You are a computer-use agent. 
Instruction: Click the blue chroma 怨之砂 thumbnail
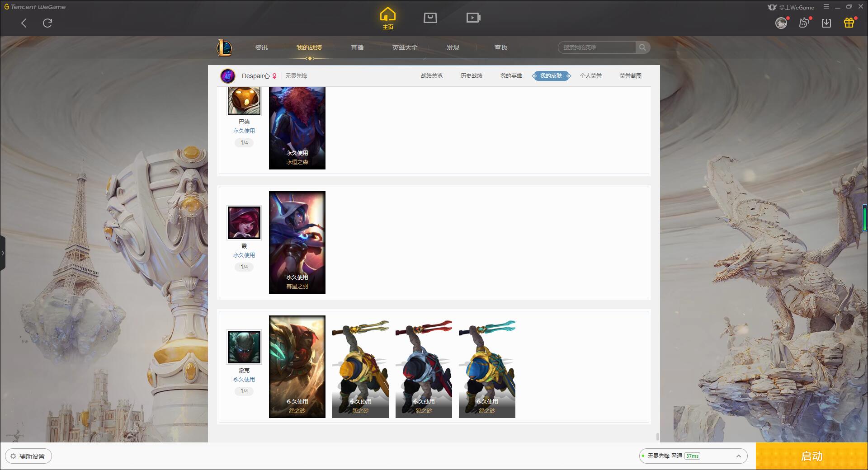point(487,367)
